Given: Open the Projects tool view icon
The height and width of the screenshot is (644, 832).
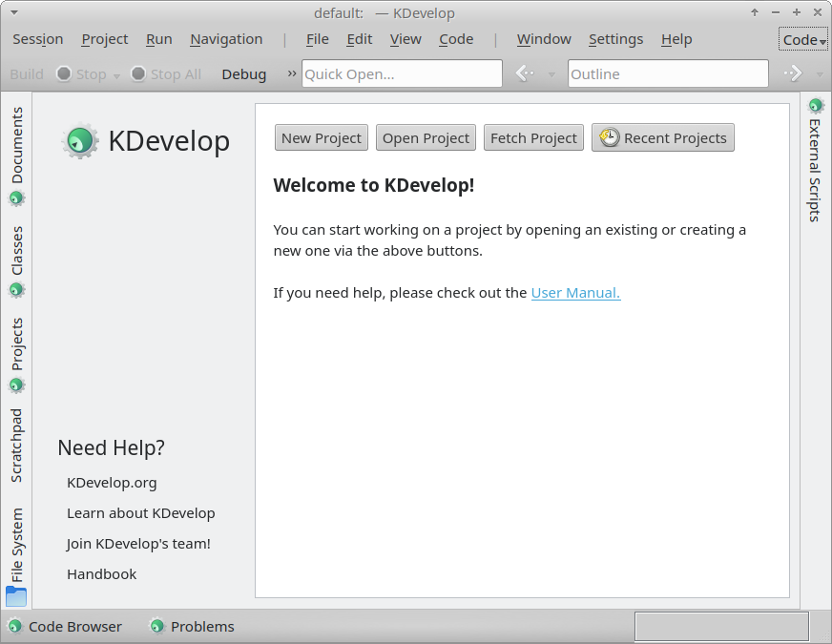Looking at the screenshot, I should pos(16,385).
